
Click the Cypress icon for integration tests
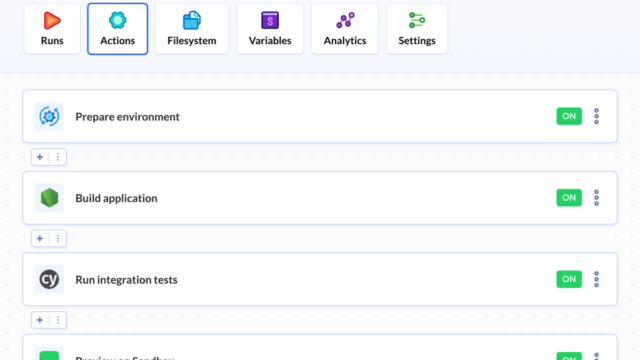(49, 280)
